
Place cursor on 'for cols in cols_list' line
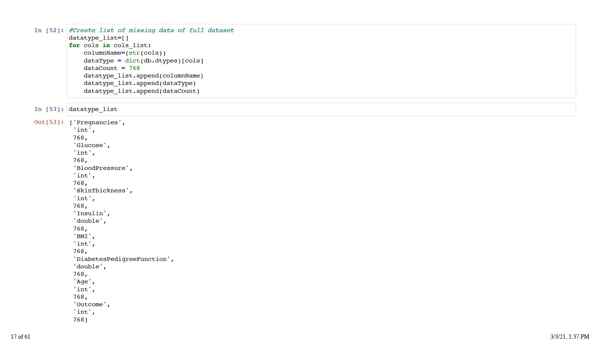(110, 45)
